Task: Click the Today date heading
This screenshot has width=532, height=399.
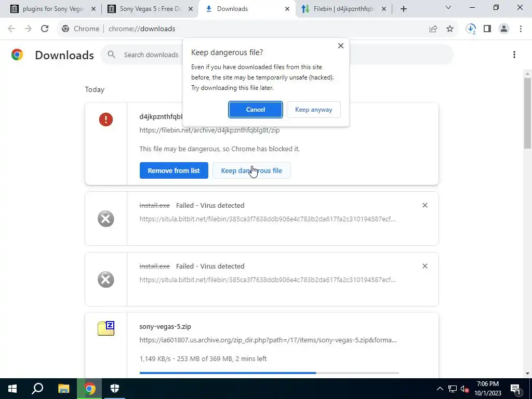Action: click(95, 89)
